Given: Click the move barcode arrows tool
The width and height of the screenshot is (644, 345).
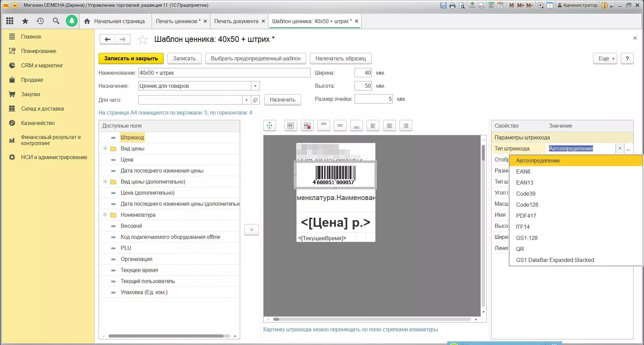Looking at the screenshot, I should (x=270, y=126).
